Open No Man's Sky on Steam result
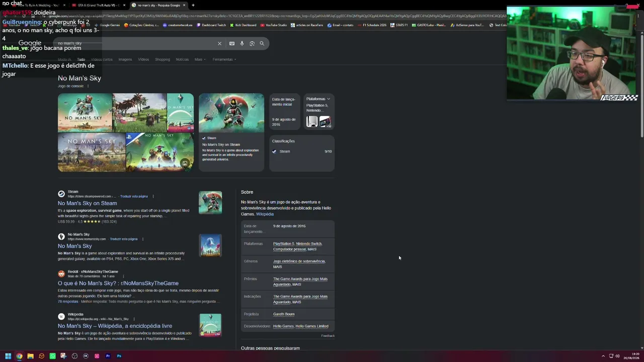The height and width of the screenshot is (362, 644). click(88, 204)
